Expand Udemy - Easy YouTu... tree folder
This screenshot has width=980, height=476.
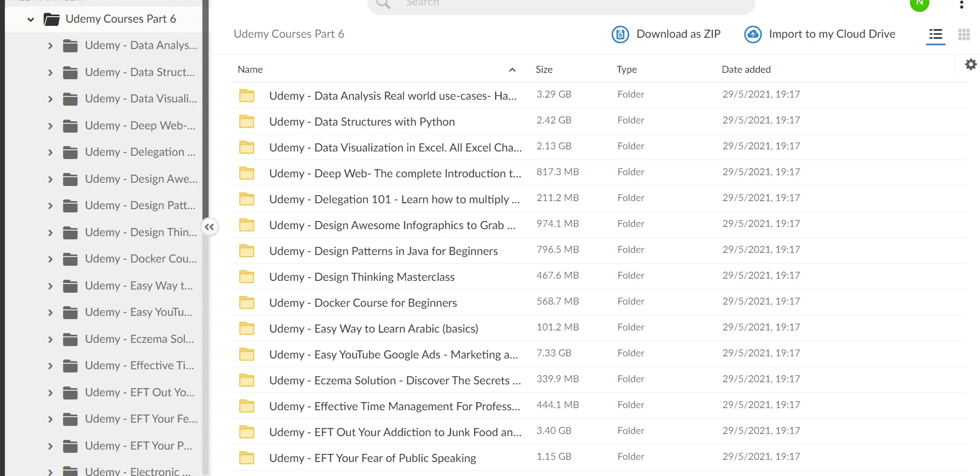click(50, 313)
